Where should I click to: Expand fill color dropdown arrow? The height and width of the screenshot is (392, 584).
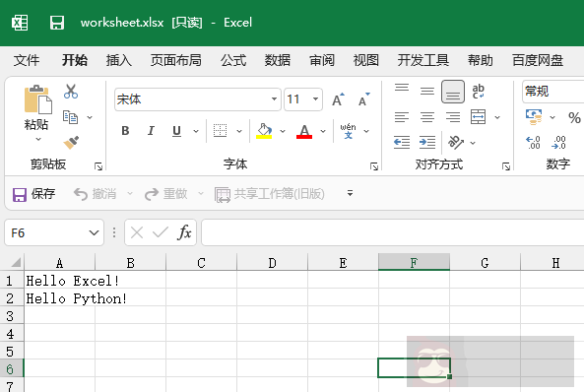pyautogui.click(x=283, y=131)
